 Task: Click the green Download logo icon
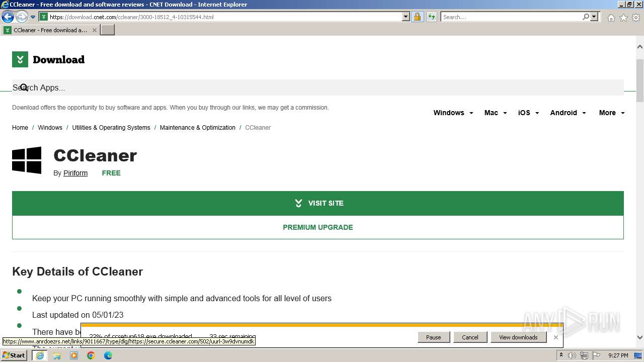point(20,59)
